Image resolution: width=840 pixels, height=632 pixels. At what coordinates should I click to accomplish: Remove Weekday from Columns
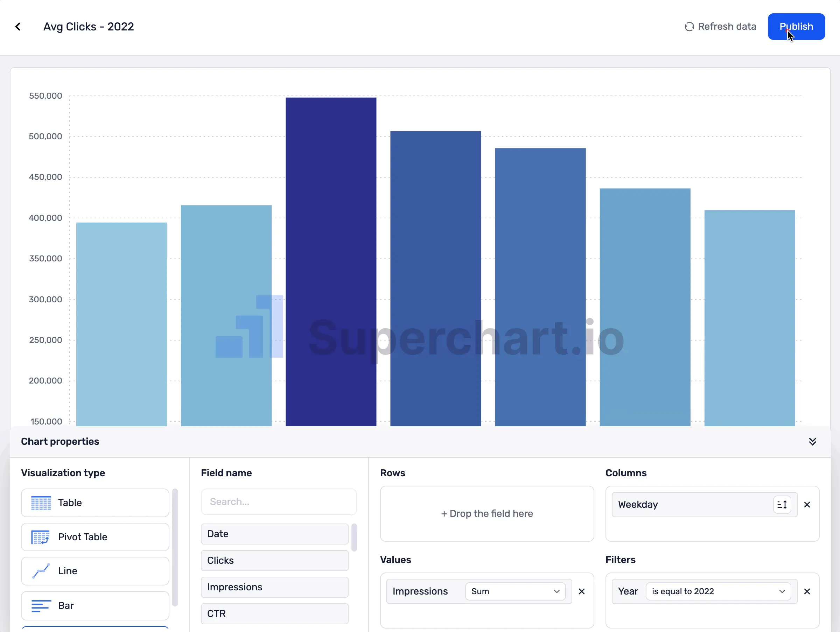(807, 505)
